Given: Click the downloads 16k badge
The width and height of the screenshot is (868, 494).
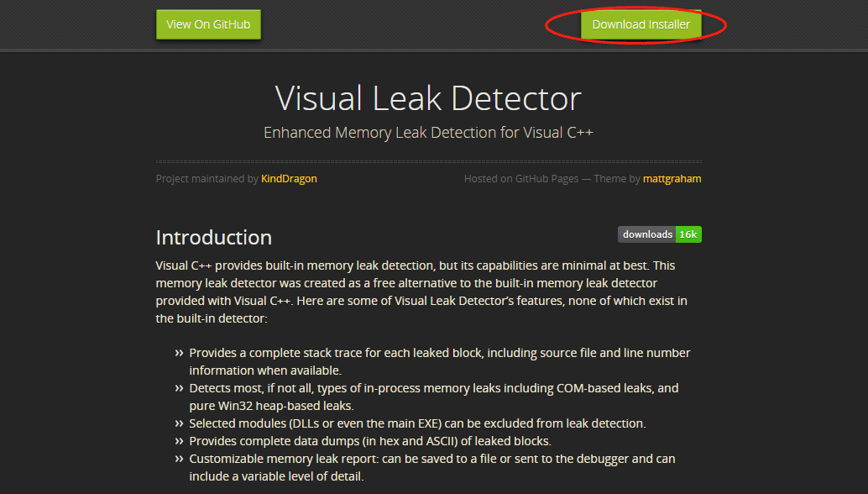Looking at the screenshot, I should 659,234.
